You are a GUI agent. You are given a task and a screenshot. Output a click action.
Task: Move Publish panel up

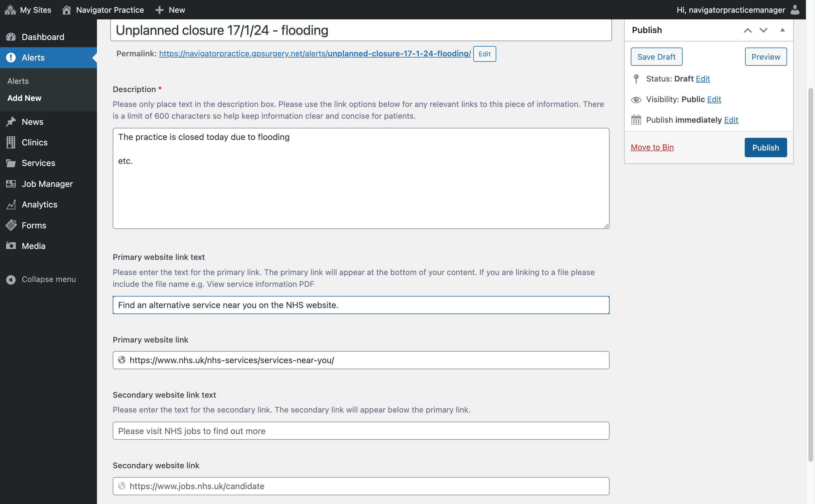coord(748,30)
